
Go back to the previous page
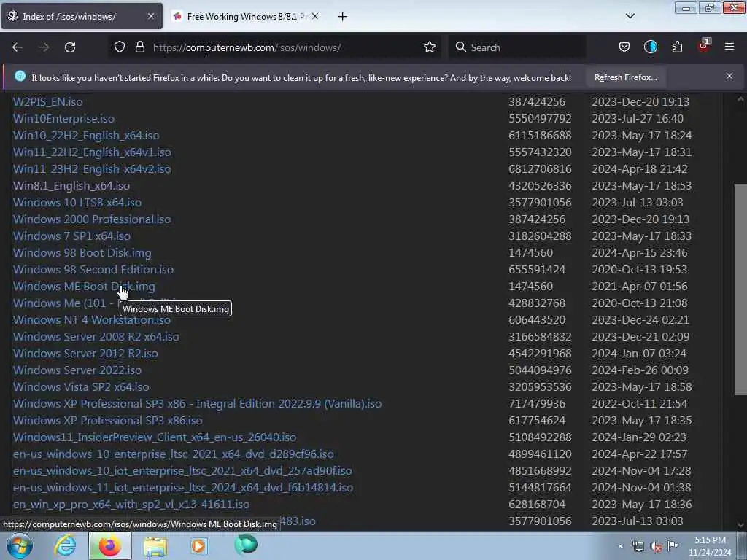(18, 47)
